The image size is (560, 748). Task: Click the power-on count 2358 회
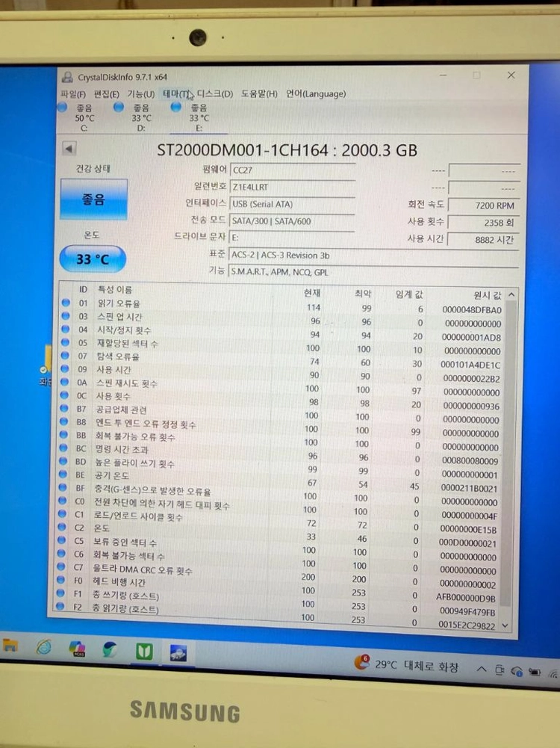coord(483,223)
